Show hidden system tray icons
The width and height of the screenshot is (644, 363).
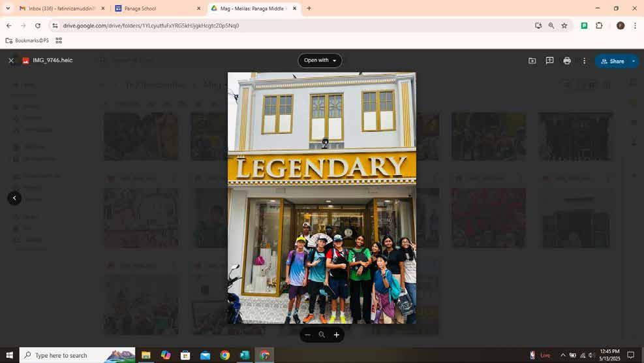click(562, 355)
